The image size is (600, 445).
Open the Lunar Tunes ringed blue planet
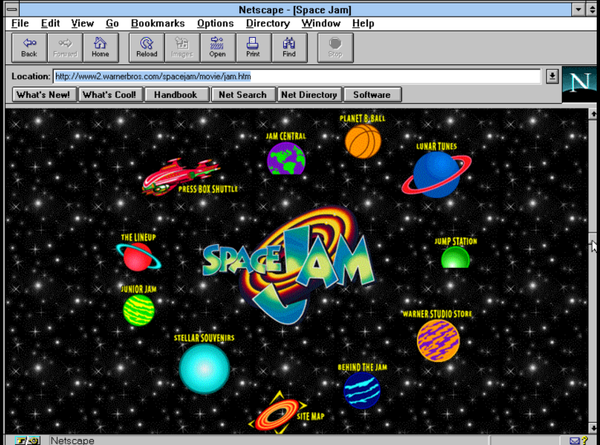[x=437, y=174]
